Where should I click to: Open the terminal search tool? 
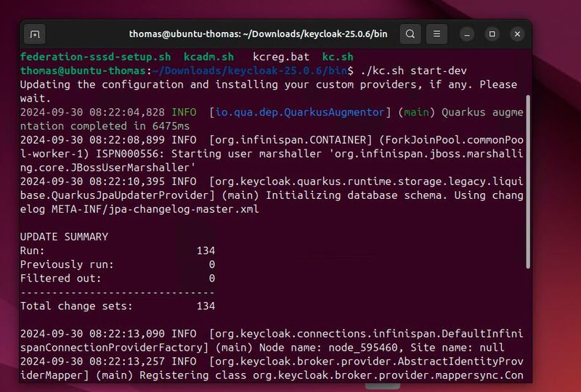(410, 34)
